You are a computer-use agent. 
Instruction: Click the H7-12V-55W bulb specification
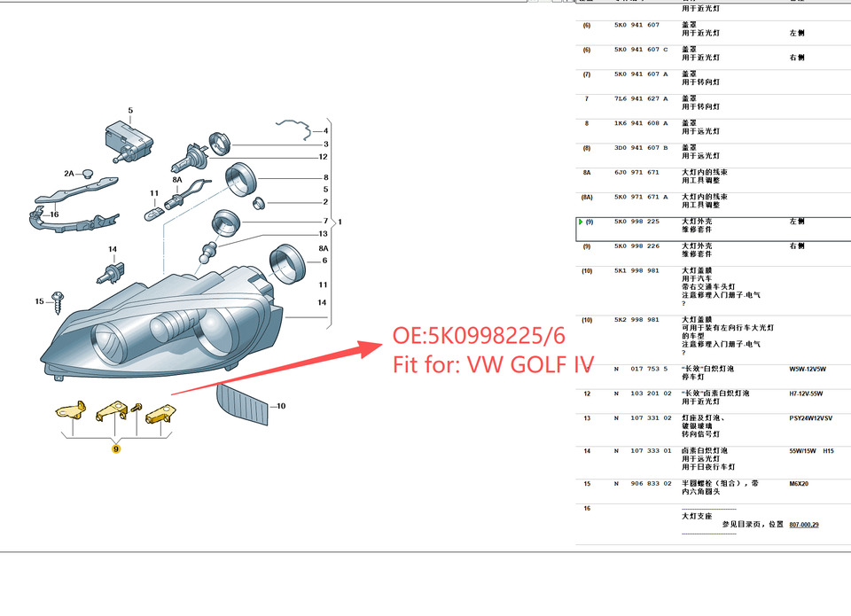(x=806, y=394)
